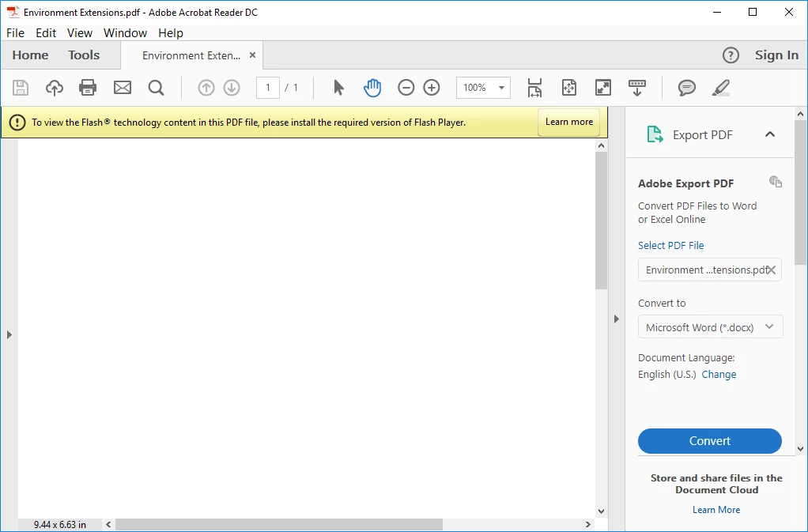Fit to window width scrolling icon
Screen dimensions: 808x532
(x=534, y=88)
